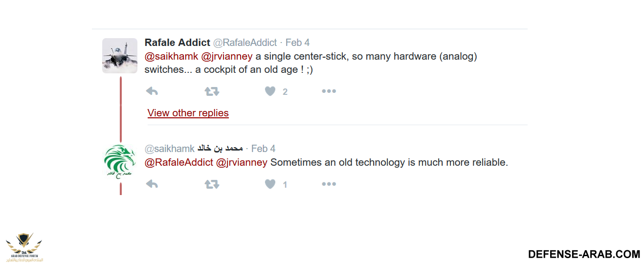Reply to @saikhamk's tweet
The width and height of the screenshot is (644, 263).
pyautogui.click(x=152, y=184)
